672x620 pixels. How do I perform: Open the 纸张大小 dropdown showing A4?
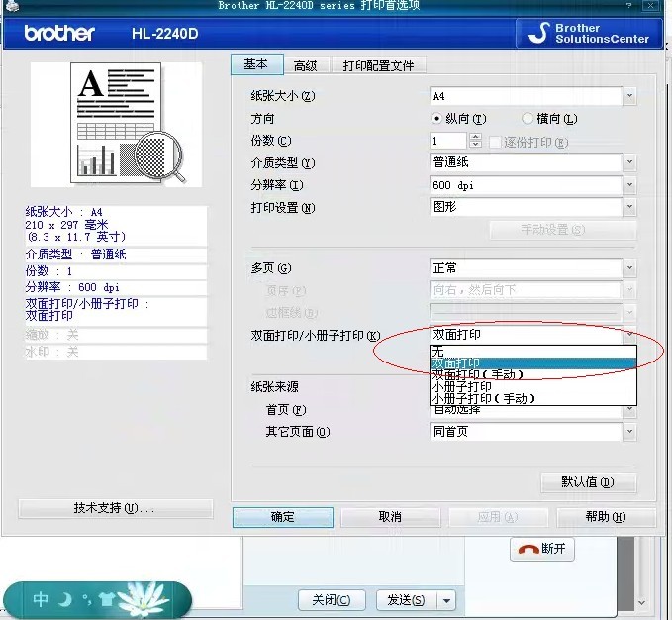(532, 96)
